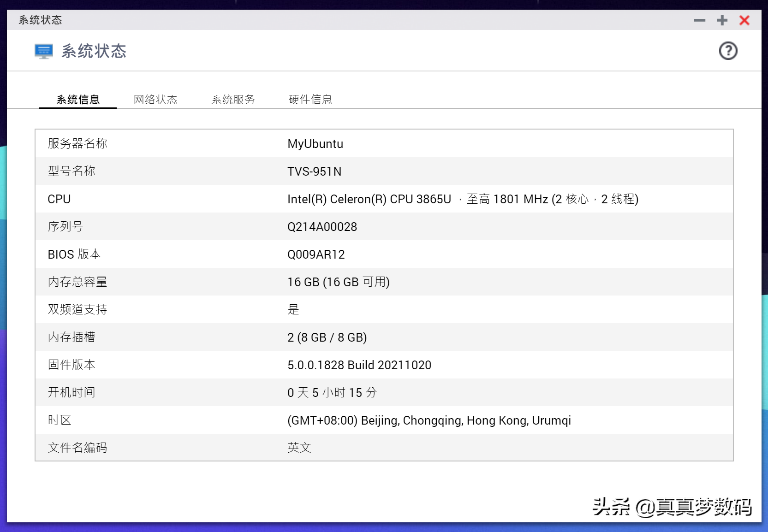Switch to the 网络状态 tab
This screenshot has height=532, width=768.
(x=155, y=100)
